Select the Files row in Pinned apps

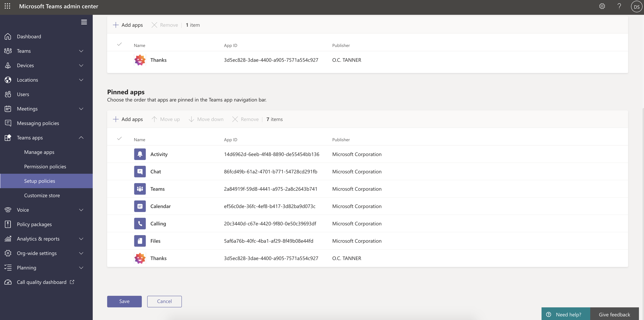(155, 241)
